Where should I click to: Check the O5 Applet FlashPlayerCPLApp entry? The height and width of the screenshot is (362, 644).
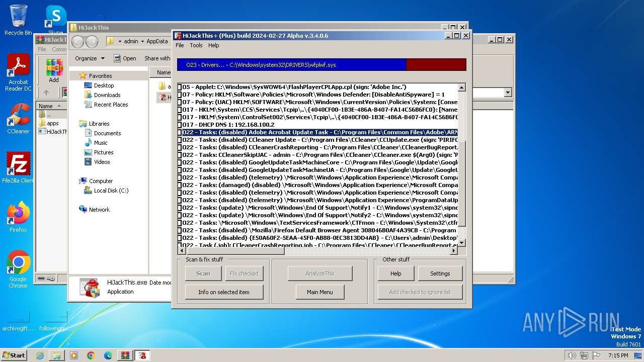[x=180, y=87]
